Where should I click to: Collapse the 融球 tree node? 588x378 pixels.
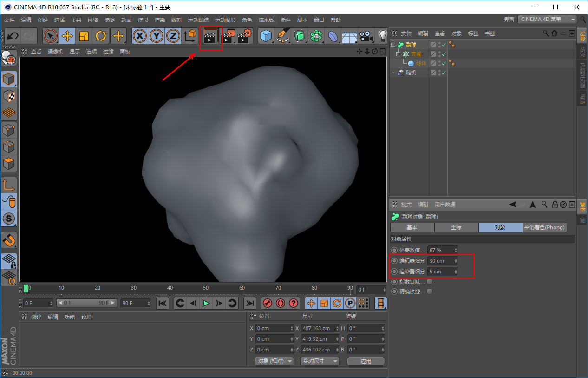point(393,45)
